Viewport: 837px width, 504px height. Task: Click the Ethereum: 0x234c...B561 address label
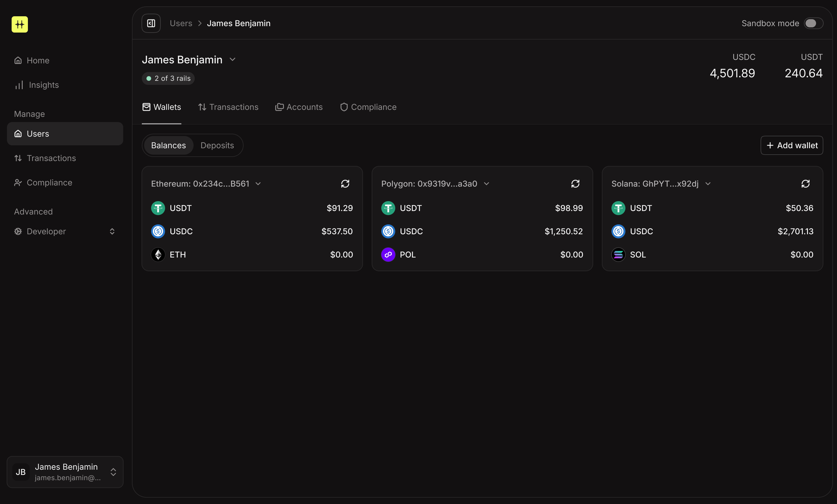pos(200,184)
